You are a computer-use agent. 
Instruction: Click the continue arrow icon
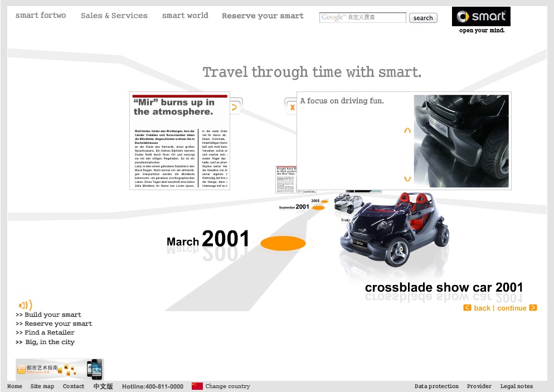click(x=533, y=307)
